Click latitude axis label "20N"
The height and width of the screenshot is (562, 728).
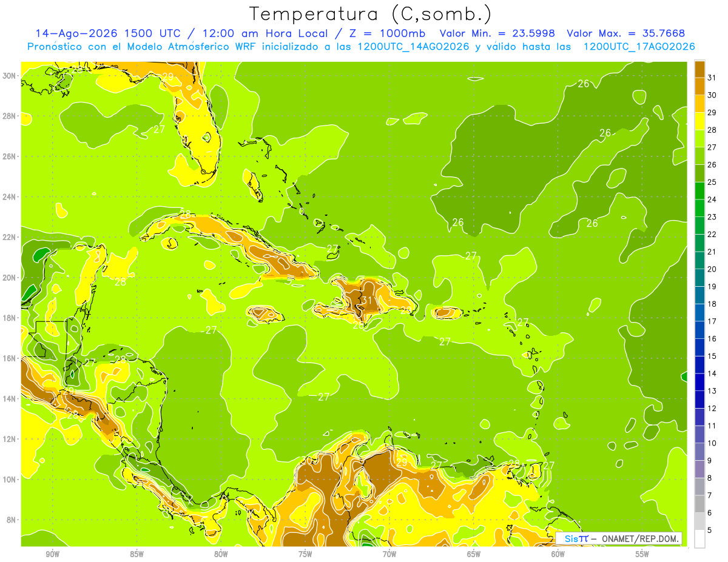[9, 278]
